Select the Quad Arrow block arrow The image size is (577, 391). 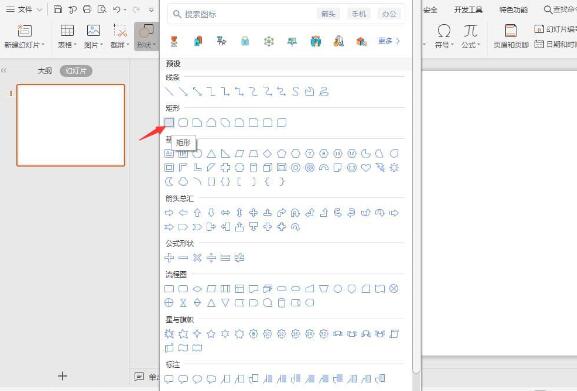tap(254, 213)
